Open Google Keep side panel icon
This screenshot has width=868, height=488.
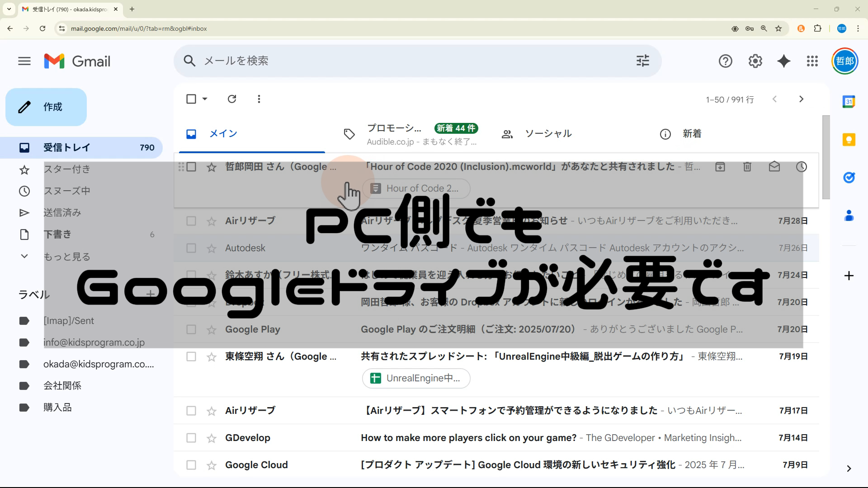pyautogui.click(x=849, y=140)
